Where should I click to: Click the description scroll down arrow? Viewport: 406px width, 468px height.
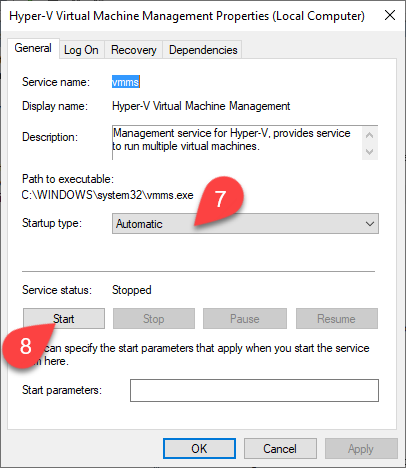[369, 152]
